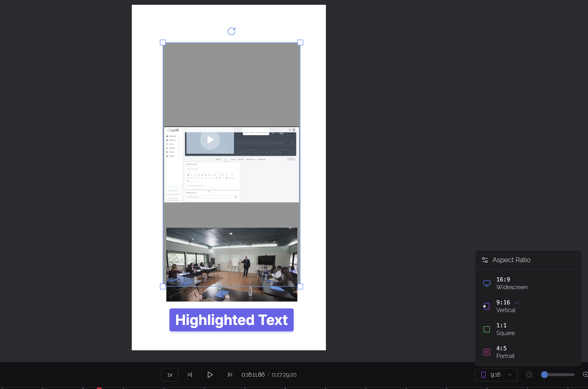The width and height of the screenshot is (588, 389).
Task: Select the 9:16 Vertical aspect ratio
Action: [505, 306]
